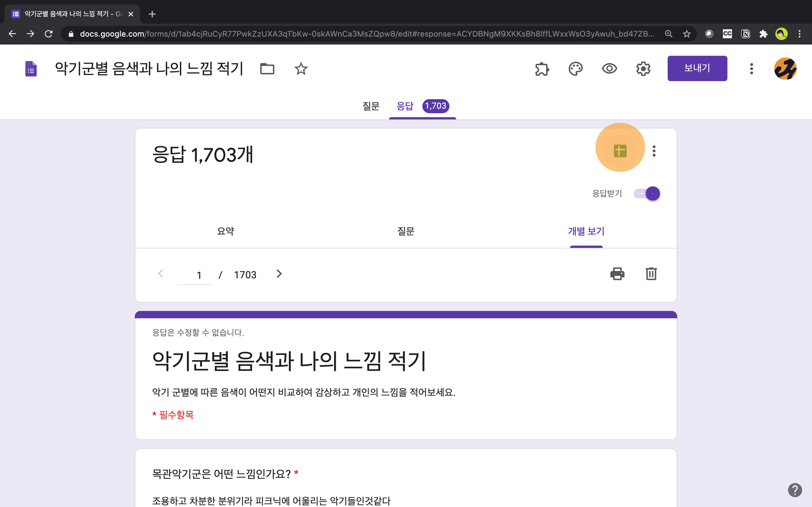
Task: Open the form header more options menu
Action: pyautogui.click(x=751, y=69)
